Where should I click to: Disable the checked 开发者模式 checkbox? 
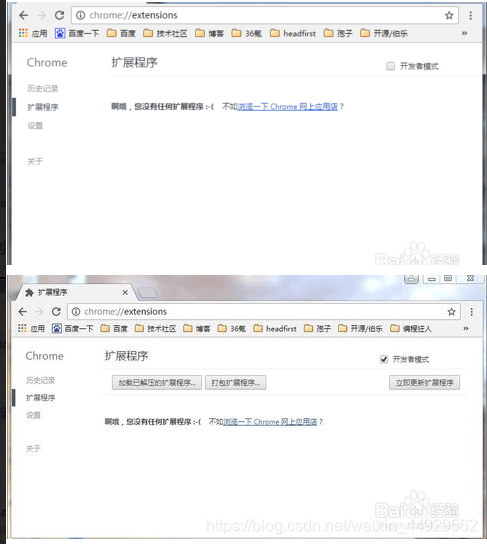click(384, 359)
